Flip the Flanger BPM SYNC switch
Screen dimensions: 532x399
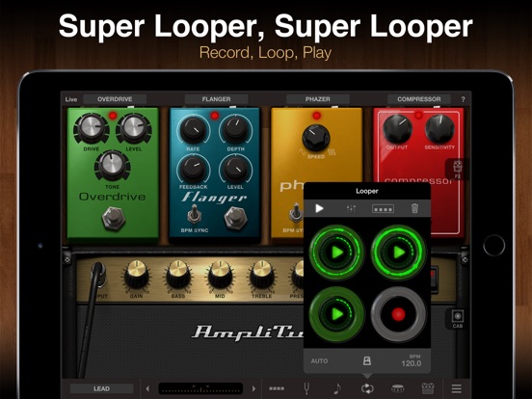194,214
